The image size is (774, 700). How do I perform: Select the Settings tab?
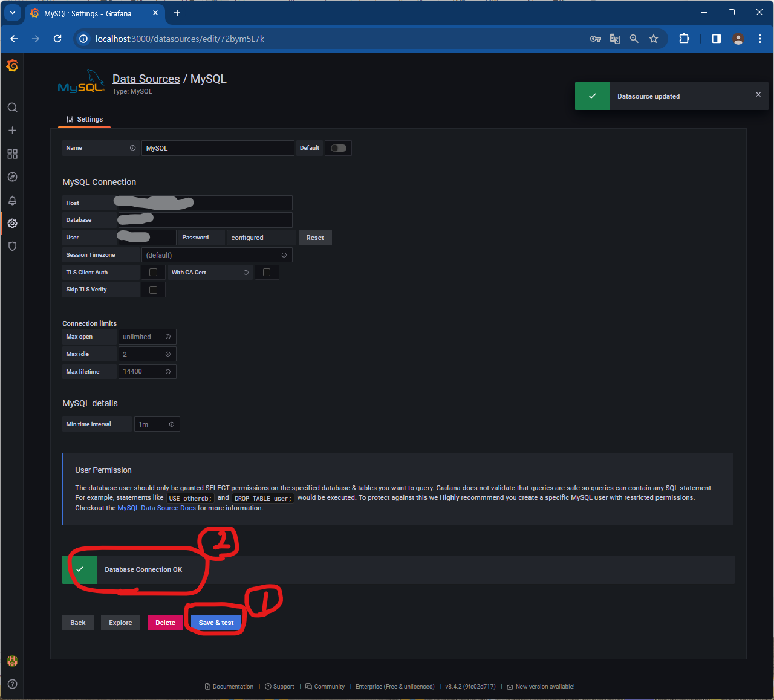click(x=85, y=119)
